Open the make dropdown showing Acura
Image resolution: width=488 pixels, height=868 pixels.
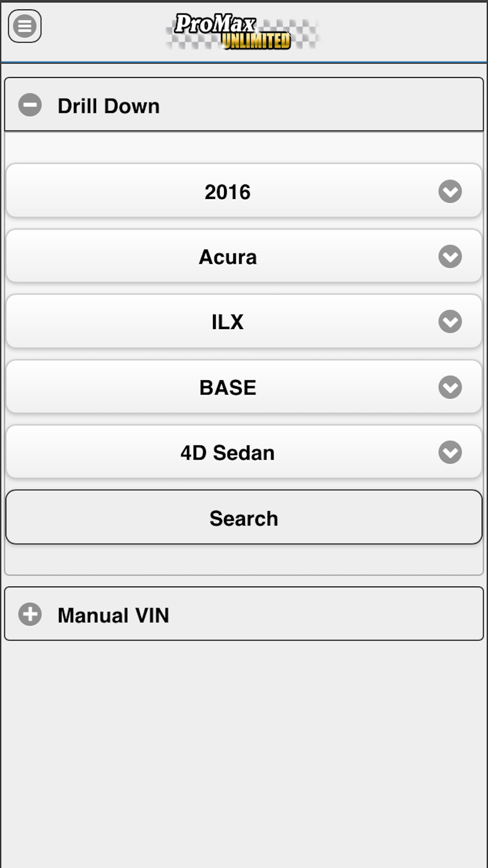(x=227, y=256)
